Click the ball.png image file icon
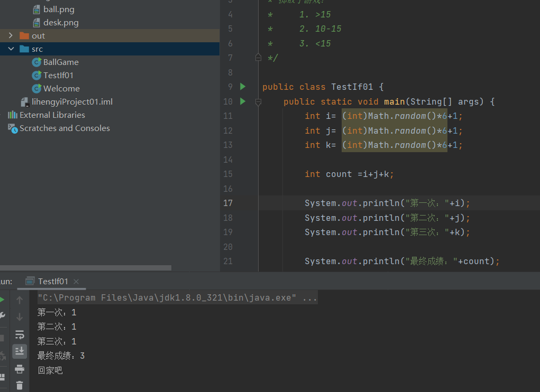The width and height of the screenshot is (540, 392). 36,10
